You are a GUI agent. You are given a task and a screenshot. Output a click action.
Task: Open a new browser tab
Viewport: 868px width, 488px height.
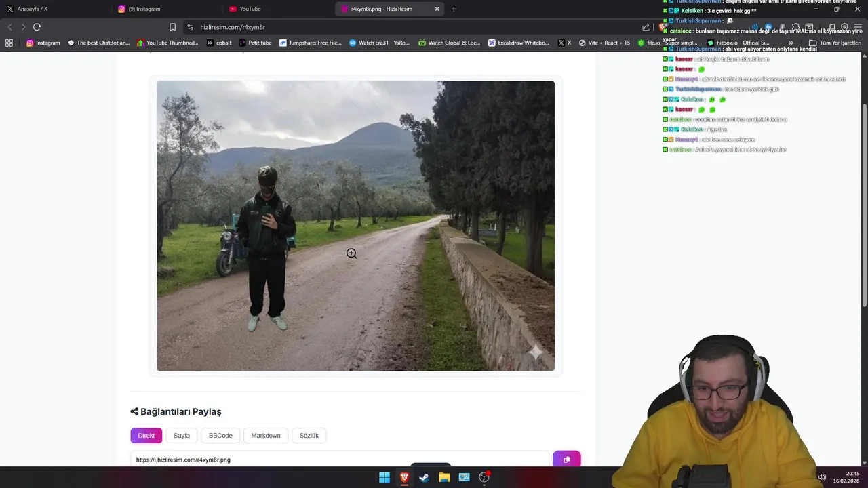coord(454,9)
